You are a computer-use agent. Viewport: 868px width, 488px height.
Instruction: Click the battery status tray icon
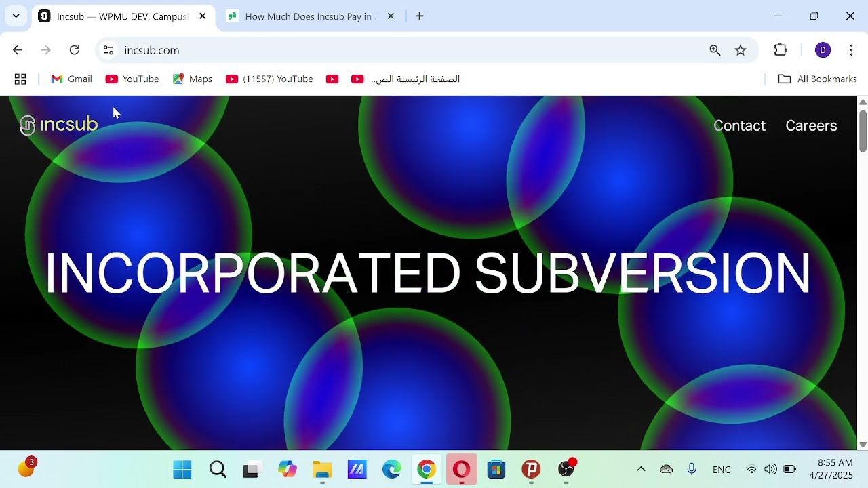(790, 469)
